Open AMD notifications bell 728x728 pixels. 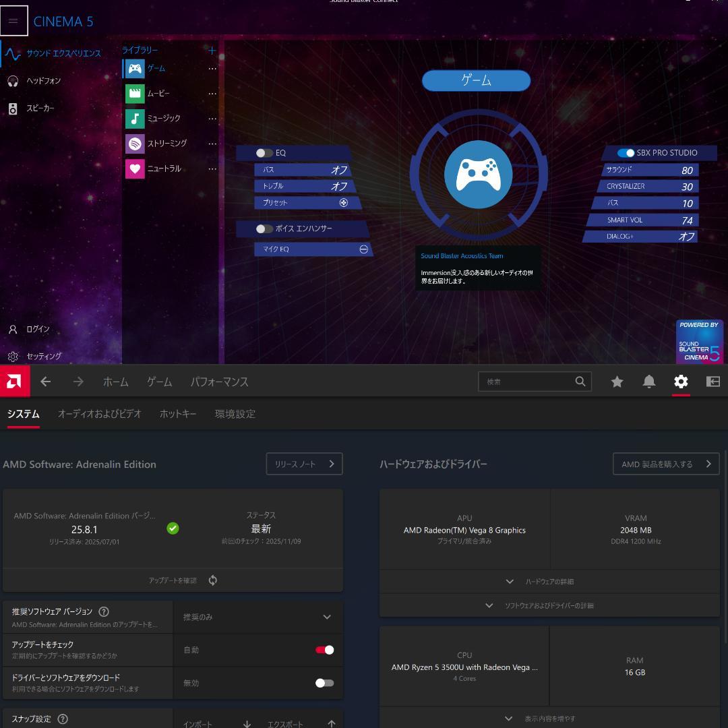point(648,382)
